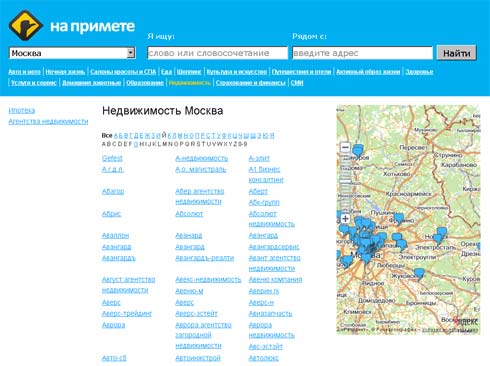Image resolution: width=490 pixels, height=366 pixels.
Task: Open the А-элит listing
Action: click(259, 158)
